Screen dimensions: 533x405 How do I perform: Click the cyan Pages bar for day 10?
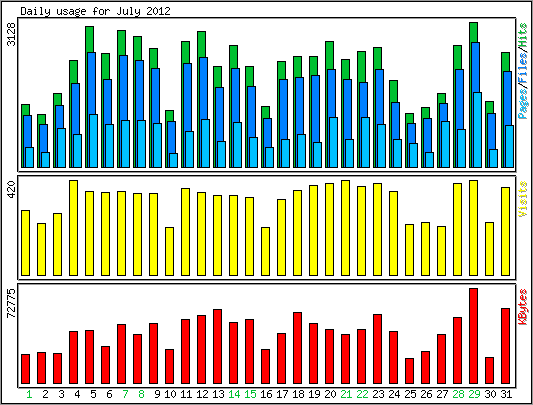pyautogui.click(x=173, y=160)
